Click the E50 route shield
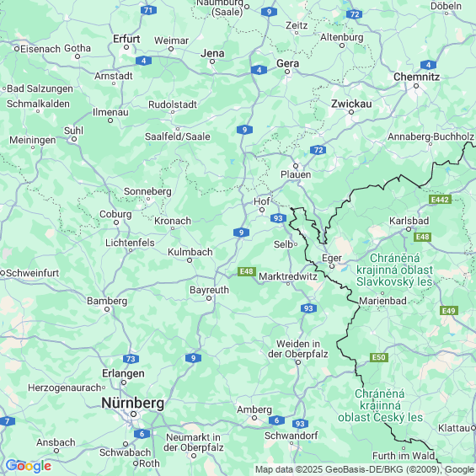 pyautogui.click(x=379, y=357)
